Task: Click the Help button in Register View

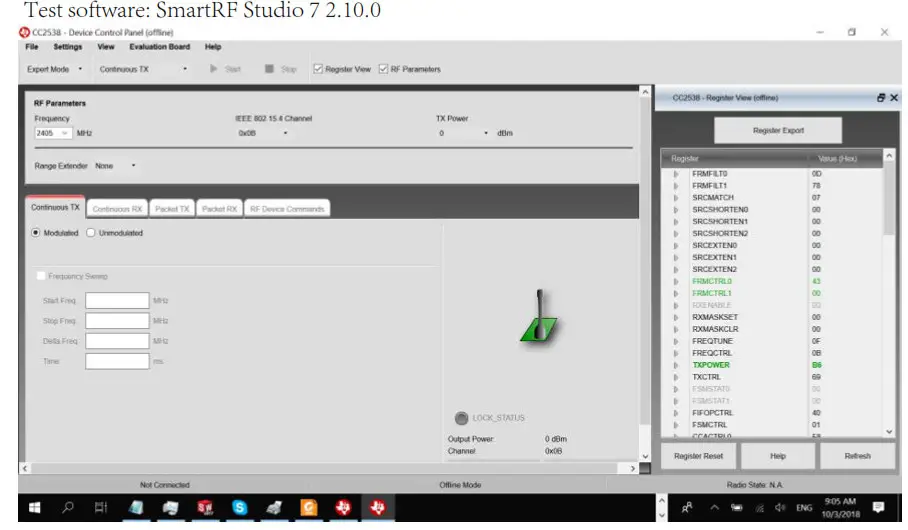Action: coord(778,456)
